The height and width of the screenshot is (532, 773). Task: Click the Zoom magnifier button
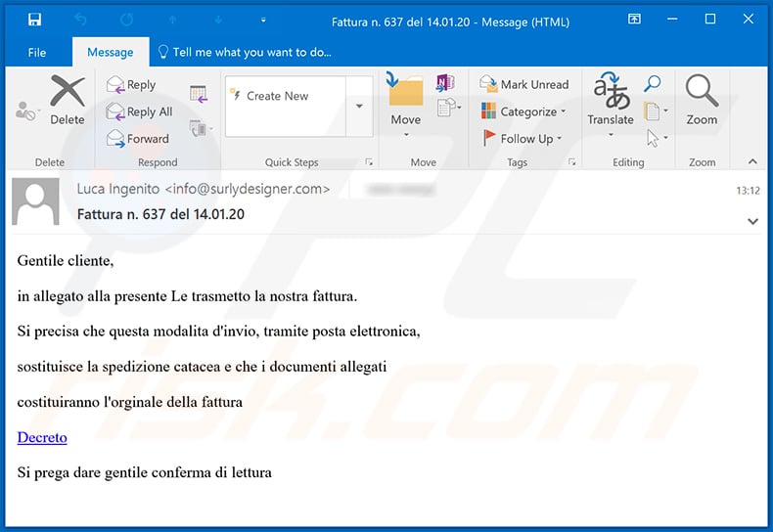pos(702,100)
